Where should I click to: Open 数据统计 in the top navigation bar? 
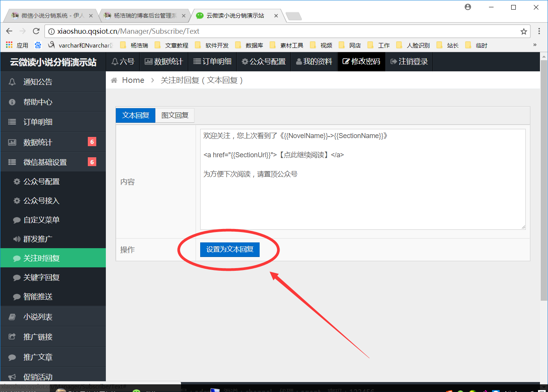(x=164, y=61)
